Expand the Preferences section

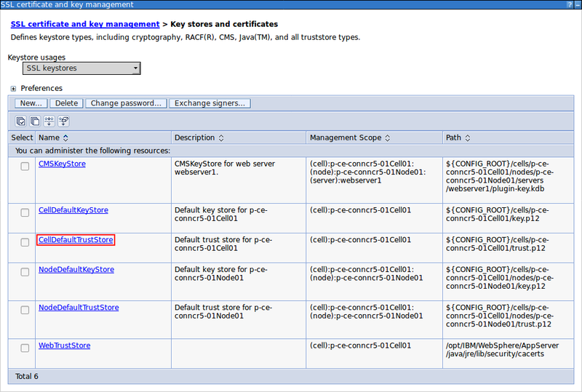coord(14,89)
